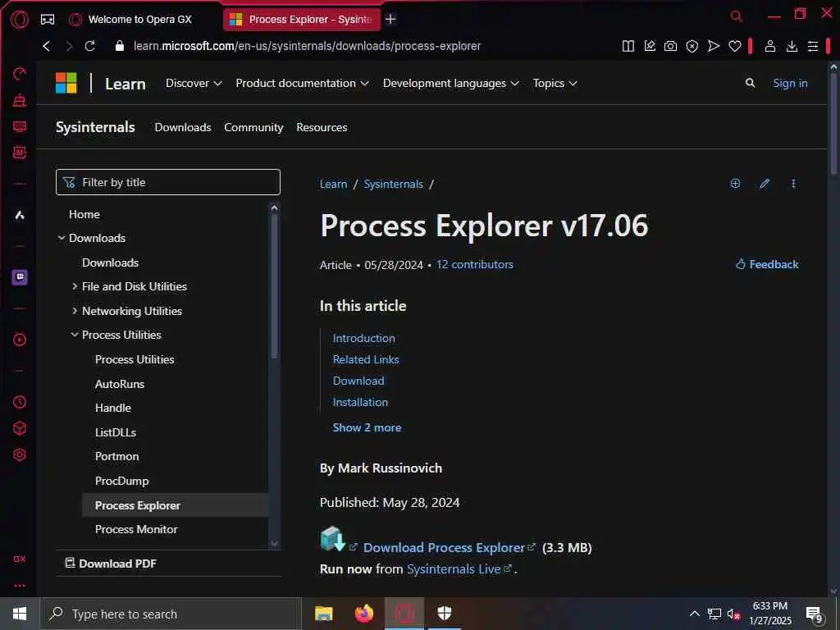
Task: Click the Feedback button
Action: 767,264
